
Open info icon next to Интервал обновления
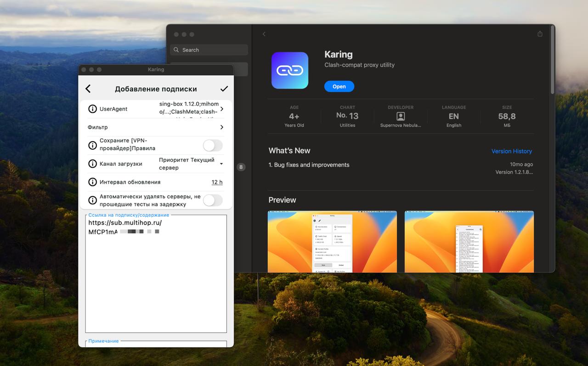(x=92, y=182)
